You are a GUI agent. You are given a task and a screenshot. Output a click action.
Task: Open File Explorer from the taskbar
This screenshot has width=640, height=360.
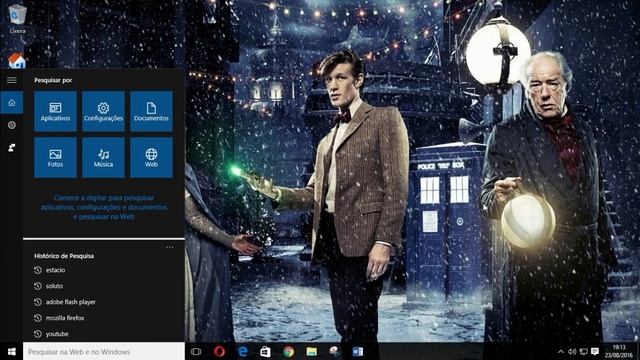[312, 351]
